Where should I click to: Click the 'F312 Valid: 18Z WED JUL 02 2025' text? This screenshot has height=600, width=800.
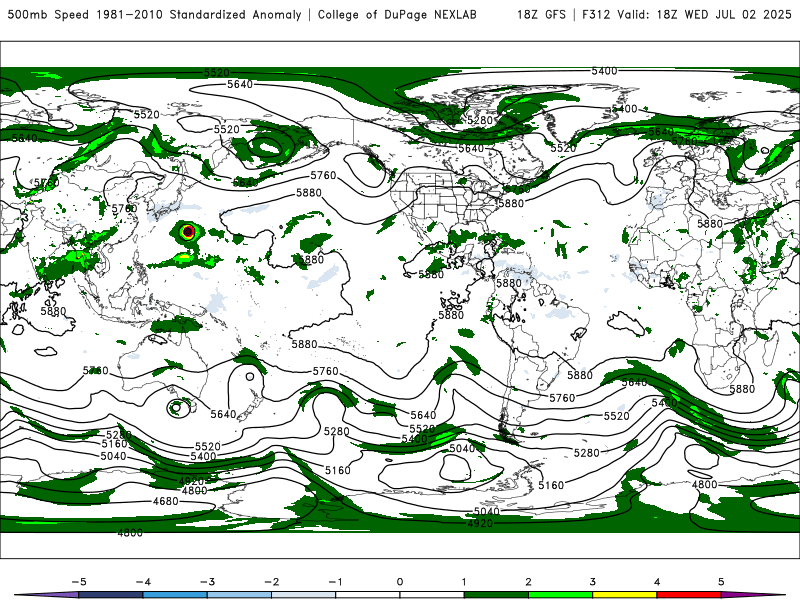tap(686, 14)
